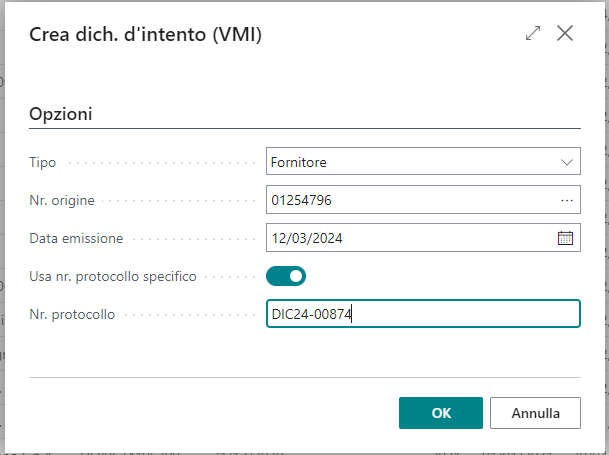Expand the dialog to full screen
The width and height of the screenshot is (609, 455).
point(532,33)
